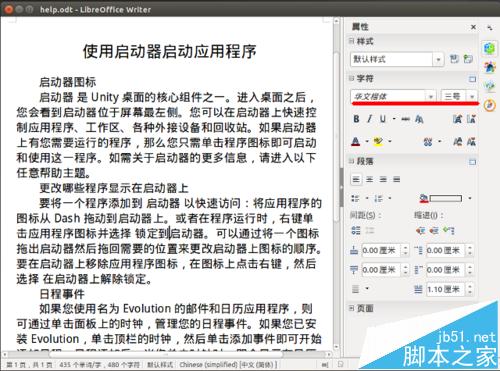
Task: Open the 三号 font size dropdown
Action: pos(472,97)
